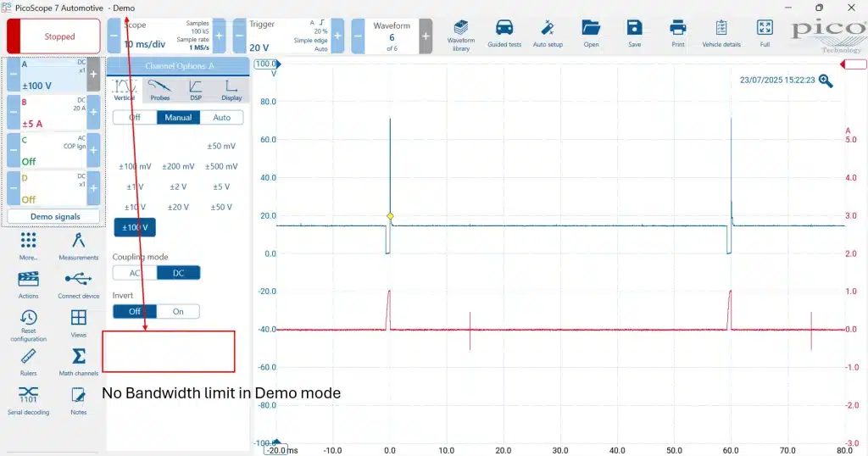Choose the ±5 V range
Screen dimensions: 868x456
[x=221, y=186]
